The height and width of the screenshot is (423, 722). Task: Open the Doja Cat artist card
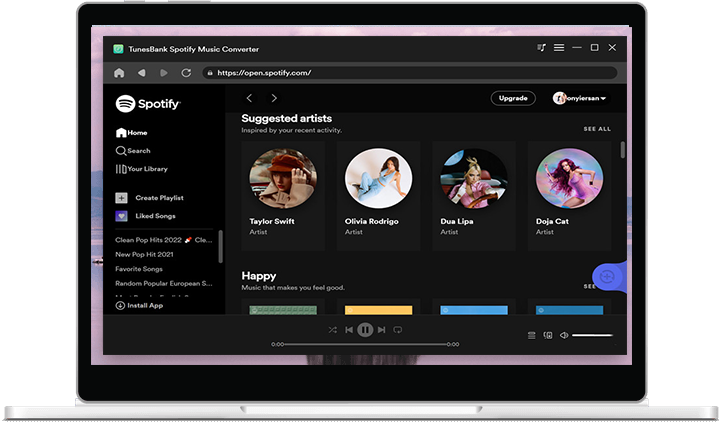coord(569,196)
